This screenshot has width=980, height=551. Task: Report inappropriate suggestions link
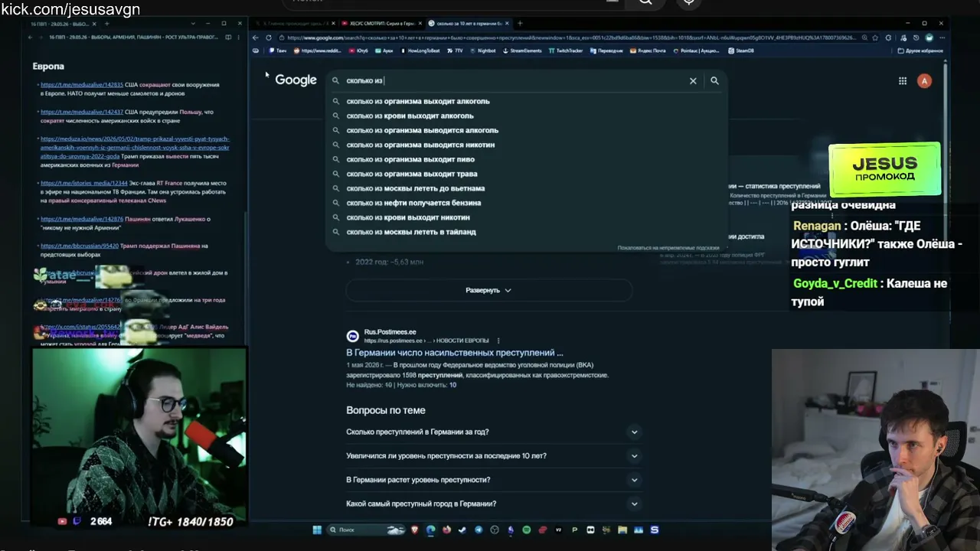pyautogui.click(x=668, y=248)
